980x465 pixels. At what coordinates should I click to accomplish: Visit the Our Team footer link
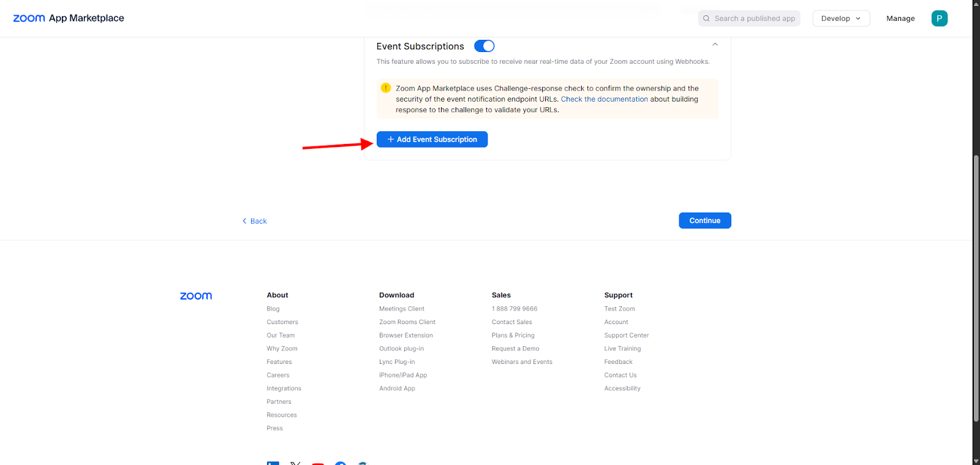(x=281, y=336)
